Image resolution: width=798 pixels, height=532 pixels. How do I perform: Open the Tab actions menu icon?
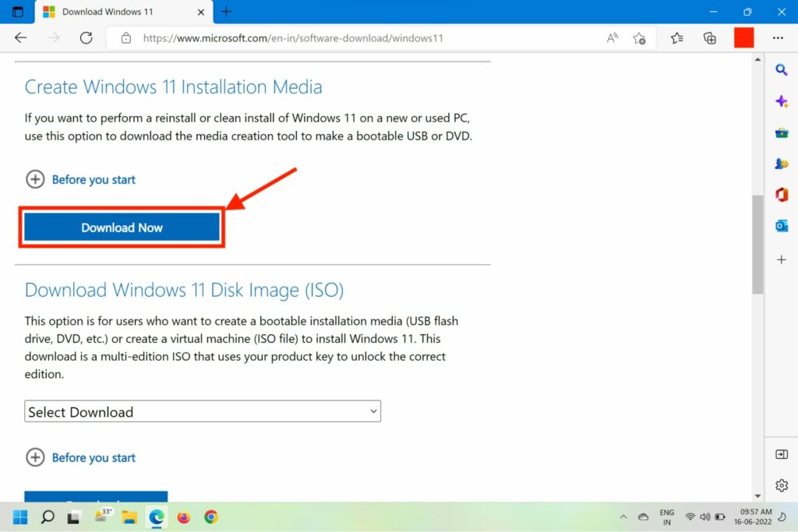(17, 12)
